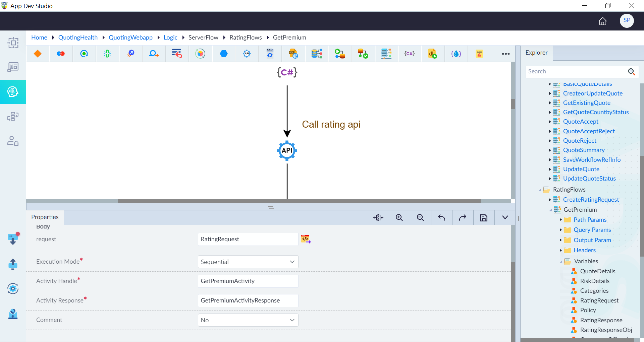Open the QuotingHealth breadcrumb link
This screenshot has width=644, height=342.
pos(78,38)
